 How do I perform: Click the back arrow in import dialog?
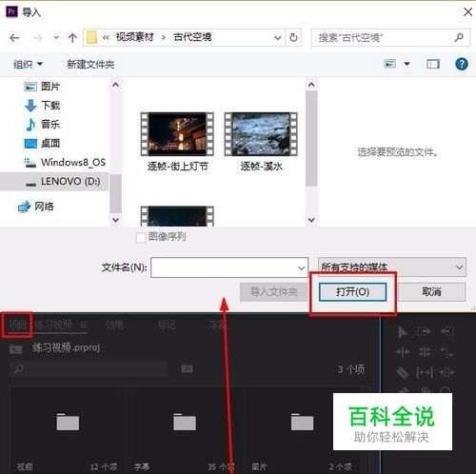[x=14, y=38]
